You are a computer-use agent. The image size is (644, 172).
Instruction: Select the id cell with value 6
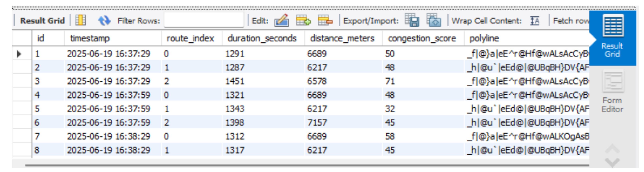pos(48,123)
